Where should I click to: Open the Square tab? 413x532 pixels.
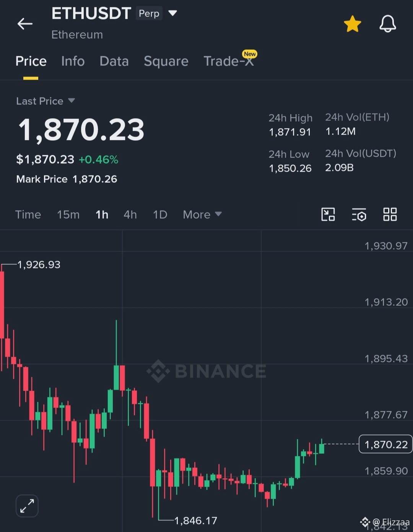(x=166, y=61)
